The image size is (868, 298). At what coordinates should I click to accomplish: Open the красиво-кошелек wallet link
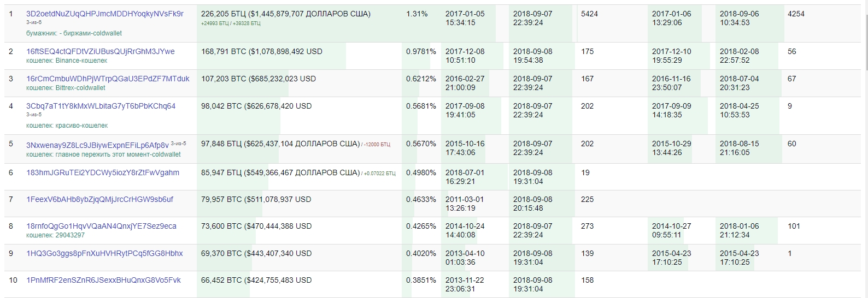81,126
